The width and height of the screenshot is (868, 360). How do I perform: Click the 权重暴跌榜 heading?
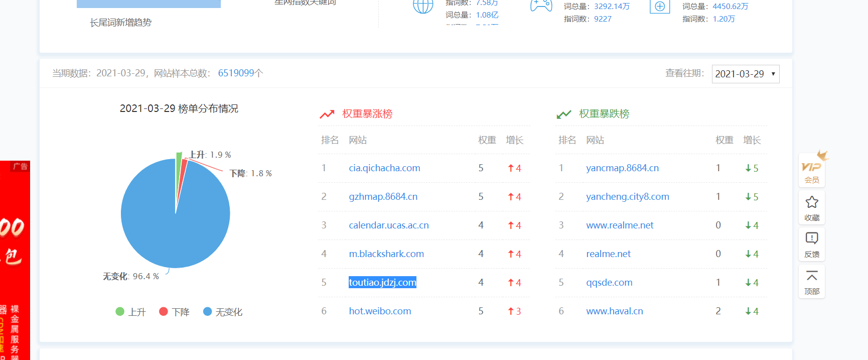click(604, 114)
